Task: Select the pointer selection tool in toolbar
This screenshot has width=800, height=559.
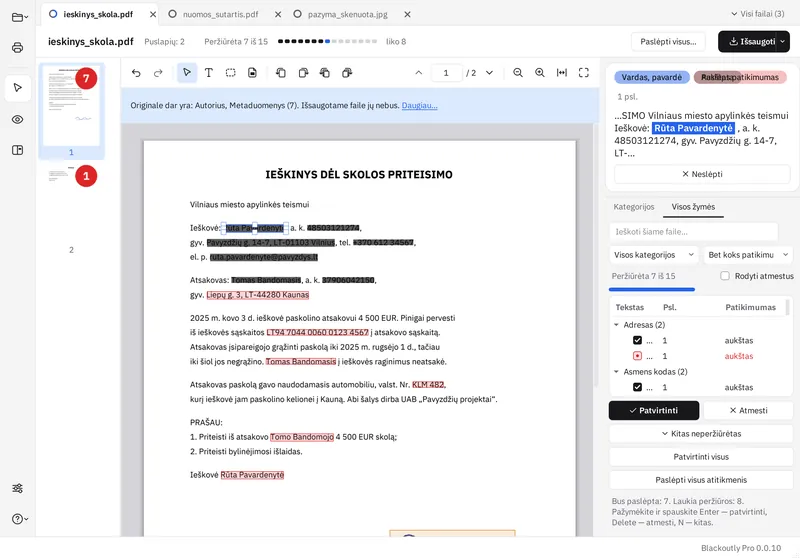Action: tap(187, 73)
